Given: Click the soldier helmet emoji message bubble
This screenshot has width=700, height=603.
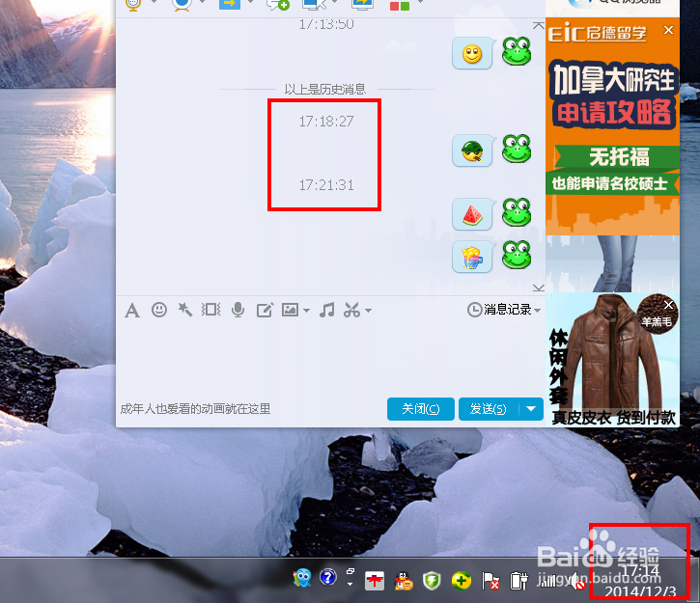Looking at the screenshot, I should coord(473,151).
